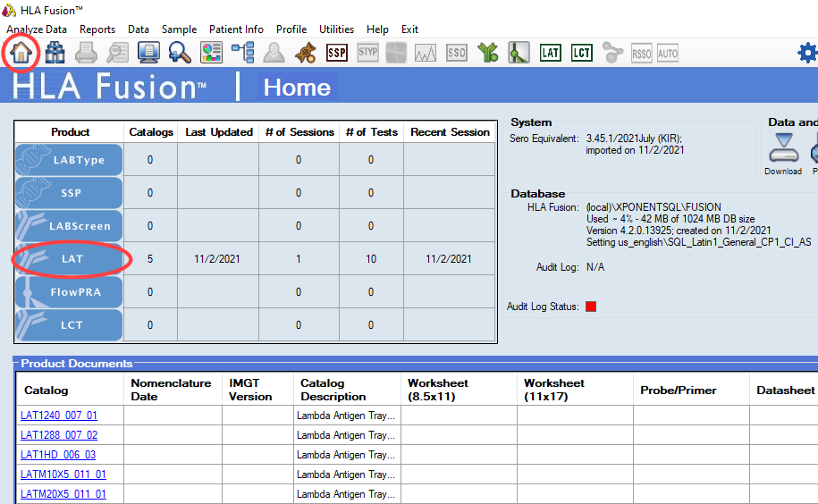
Task: Go to the Home toolbar icon
Action: click(21, 53)
